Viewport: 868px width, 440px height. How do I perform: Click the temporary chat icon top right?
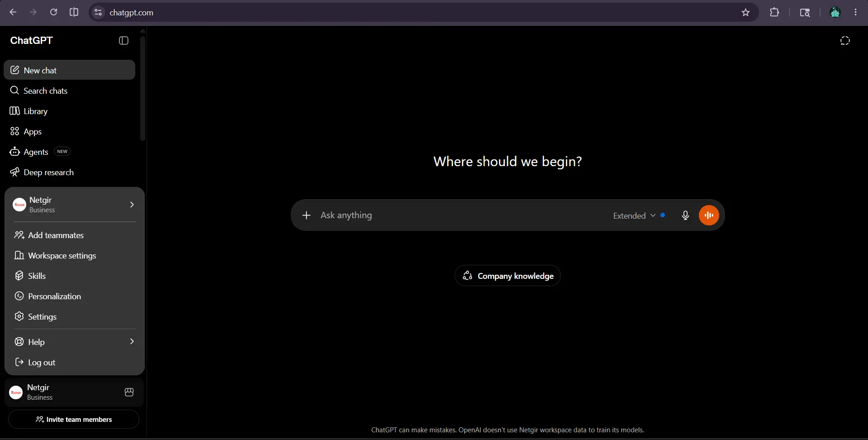tap(845, 41)
